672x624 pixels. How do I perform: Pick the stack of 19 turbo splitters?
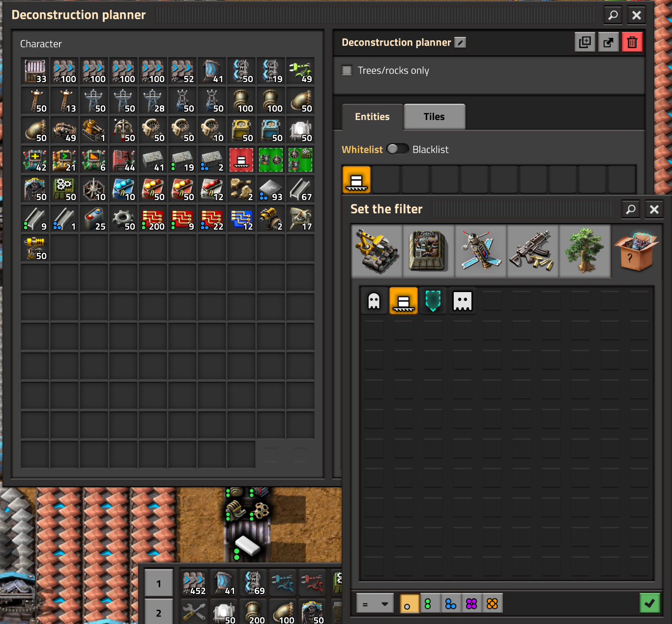(271, 71)
